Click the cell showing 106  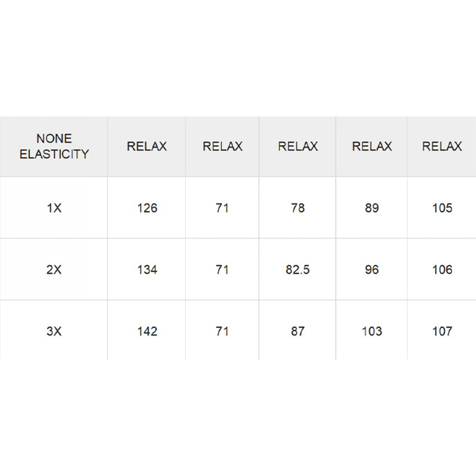[442, 270]
